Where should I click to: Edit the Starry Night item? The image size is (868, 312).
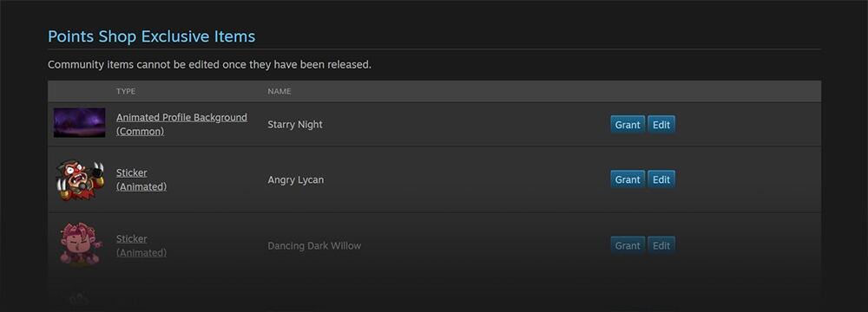click(661, 125)
